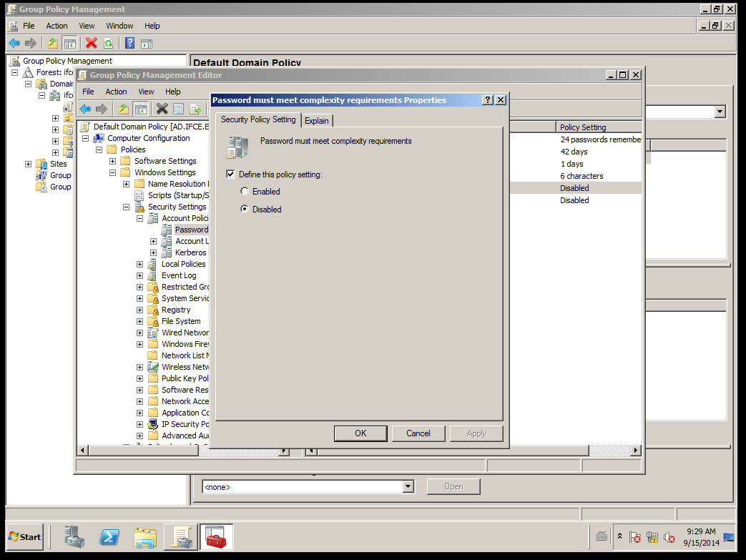Click the dialog's question mark help button
This screenshot has height=560, width=746.
coord(488,100)
